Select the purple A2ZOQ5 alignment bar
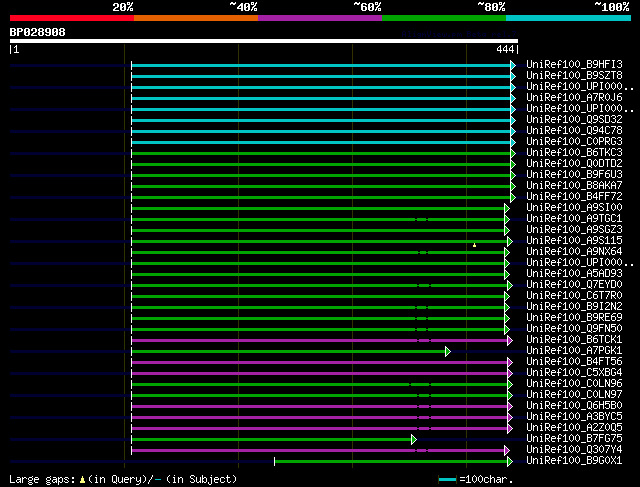 pyautogui.click(x=320, y=429)
